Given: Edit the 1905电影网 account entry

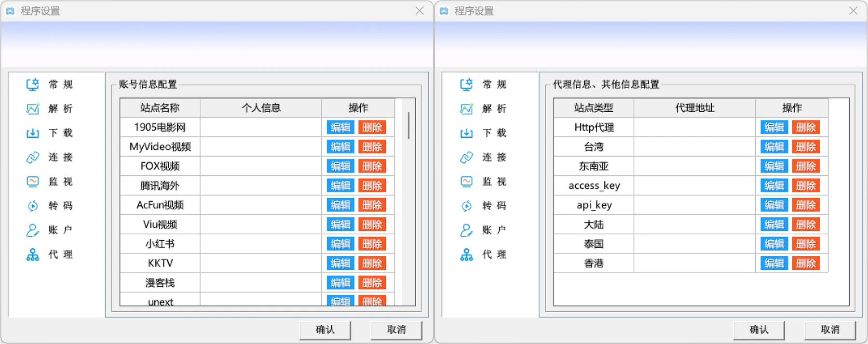Looking at the screenshot, I should tap(340, 127).
